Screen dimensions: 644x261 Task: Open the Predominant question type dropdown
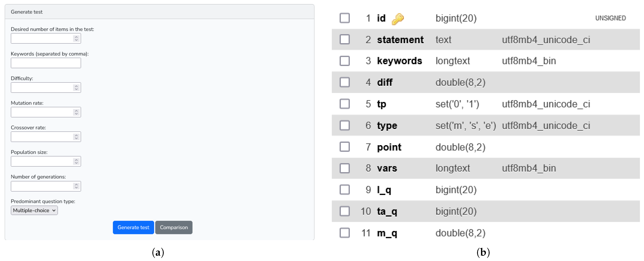pyautogui.click(x=34, y=210)
